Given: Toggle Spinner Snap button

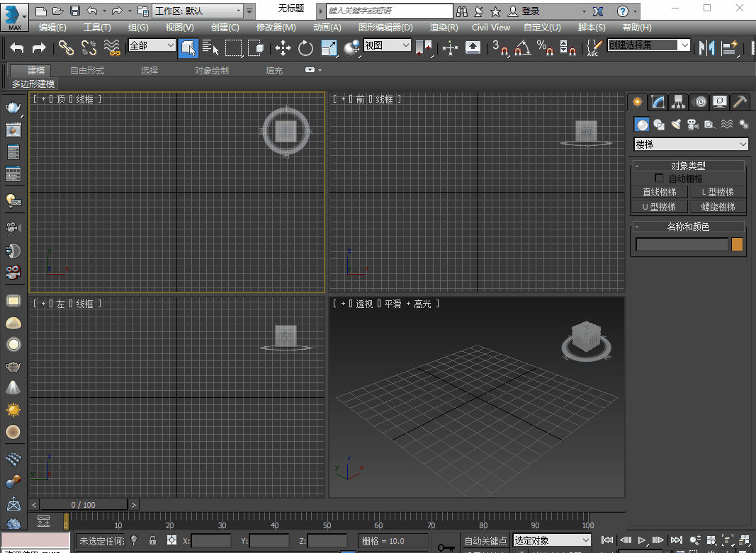Looking at the screenshot, I should 568,47.
